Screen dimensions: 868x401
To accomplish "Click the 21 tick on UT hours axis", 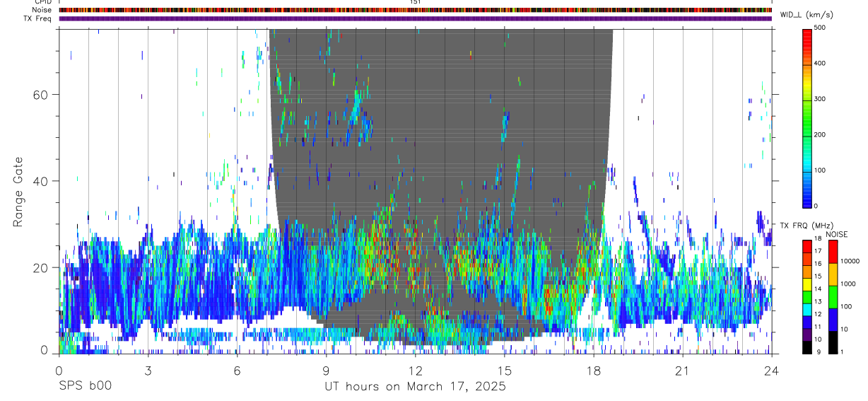I will click(x=683, y=370).
